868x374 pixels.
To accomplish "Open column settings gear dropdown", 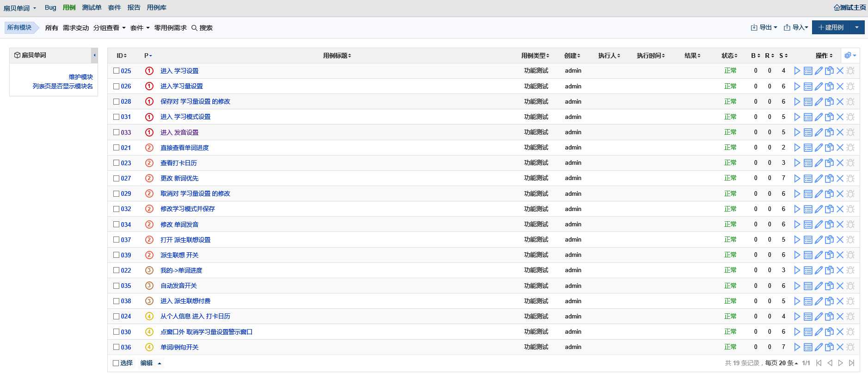I will [850, 56].
